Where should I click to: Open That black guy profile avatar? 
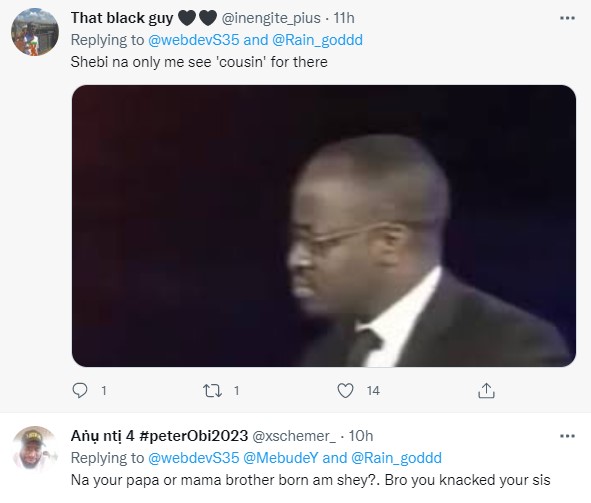[35, 32]
